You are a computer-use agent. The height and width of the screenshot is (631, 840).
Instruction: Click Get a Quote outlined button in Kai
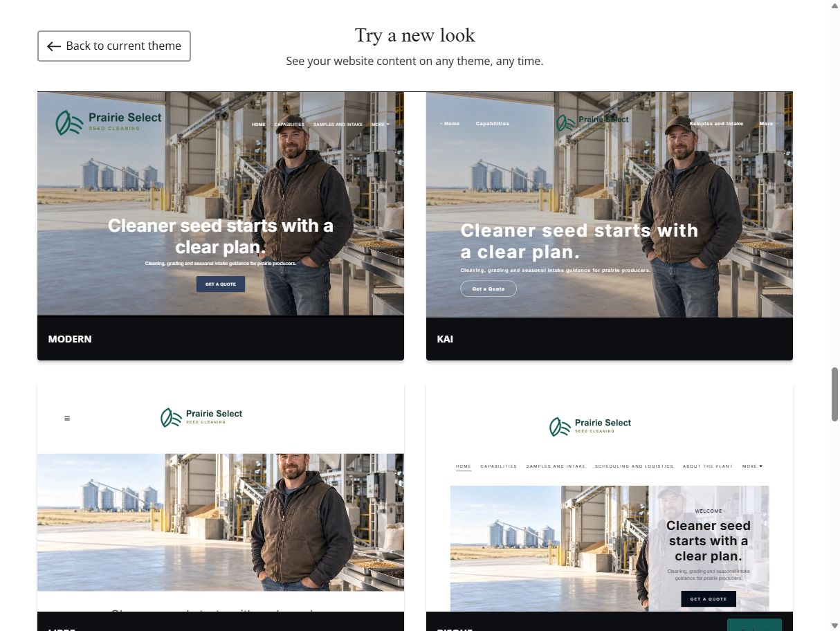pos(489,289)
